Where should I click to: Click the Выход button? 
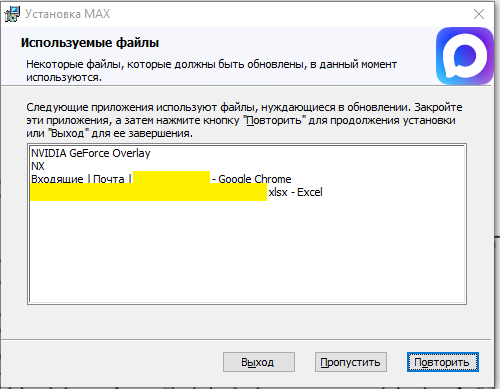pyautogui.click(x=259, y=362)
